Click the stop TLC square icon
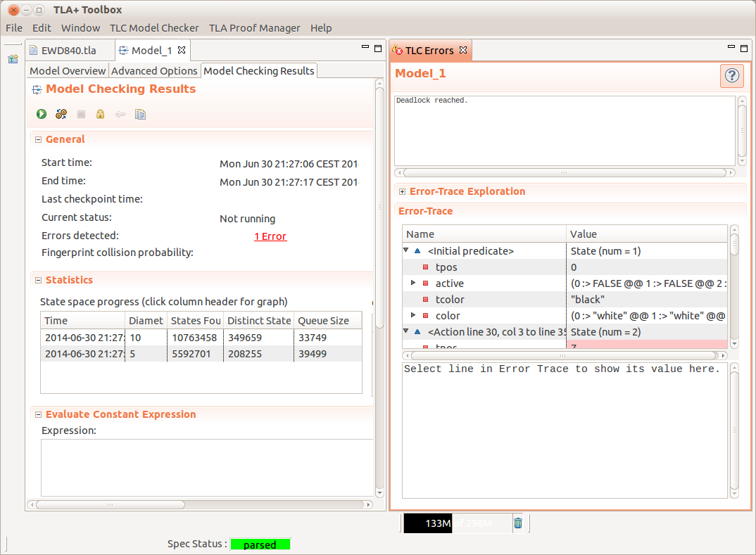756x555 pixels. (81, 114)
